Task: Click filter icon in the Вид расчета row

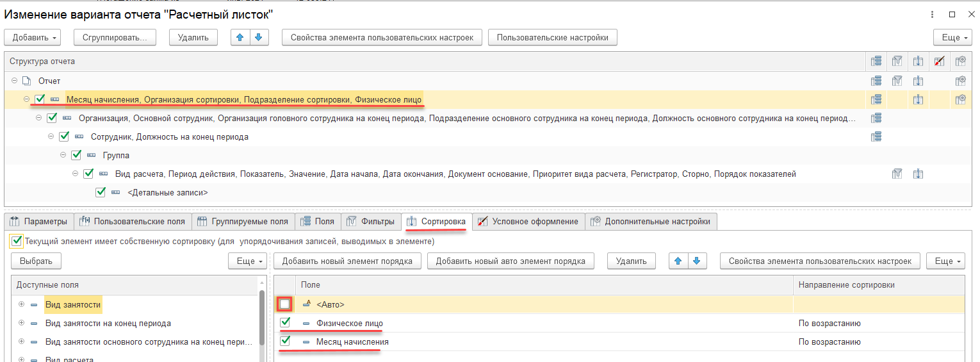Action: point(897,174)
